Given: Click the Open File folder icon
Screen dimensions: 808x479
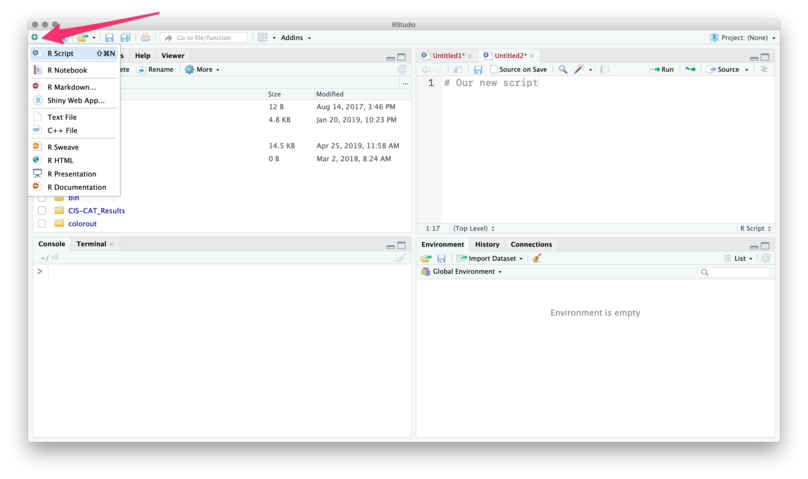Looking at the screenshot, I should 82,38.
